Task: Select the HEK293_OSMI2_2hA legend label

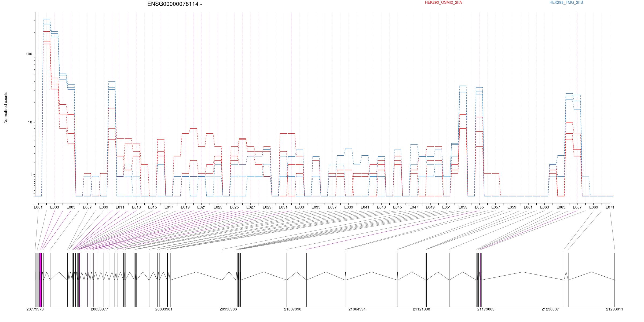Action: tap(444, 2)
